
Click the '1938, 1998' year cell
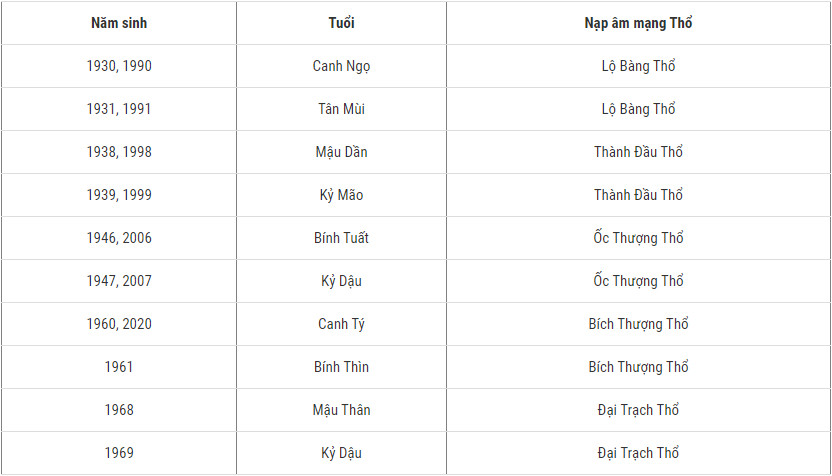pyautogui.click(x=119, y=152)
